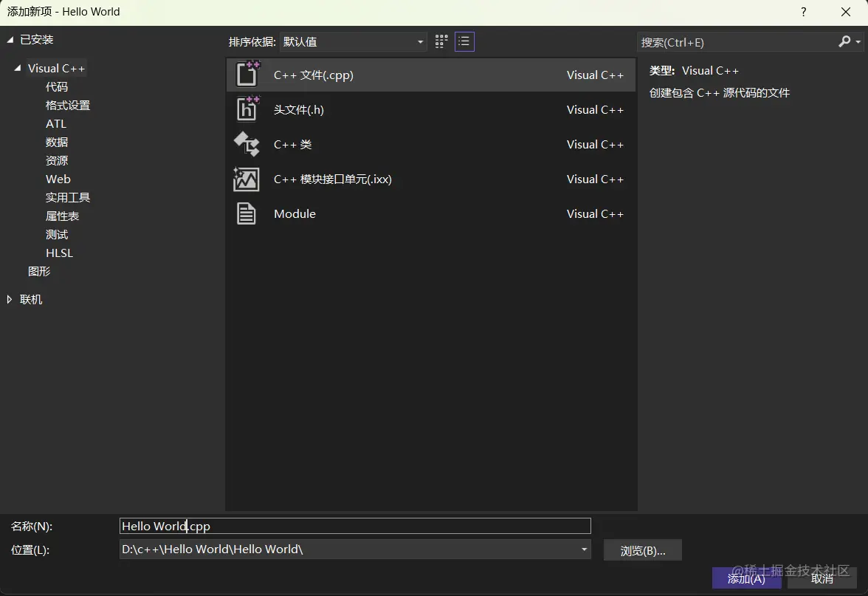This screenshot has width=868, height=596.
Task: Select the 图形 category
Action: 38,272
